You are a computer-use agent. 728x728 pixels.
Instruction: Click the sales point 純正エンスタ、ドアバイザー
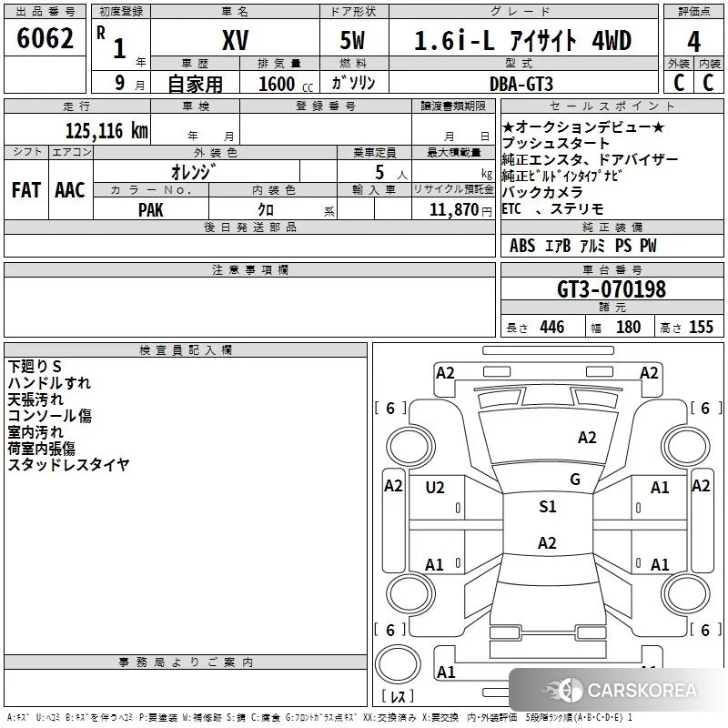click(x=590, y=159)
